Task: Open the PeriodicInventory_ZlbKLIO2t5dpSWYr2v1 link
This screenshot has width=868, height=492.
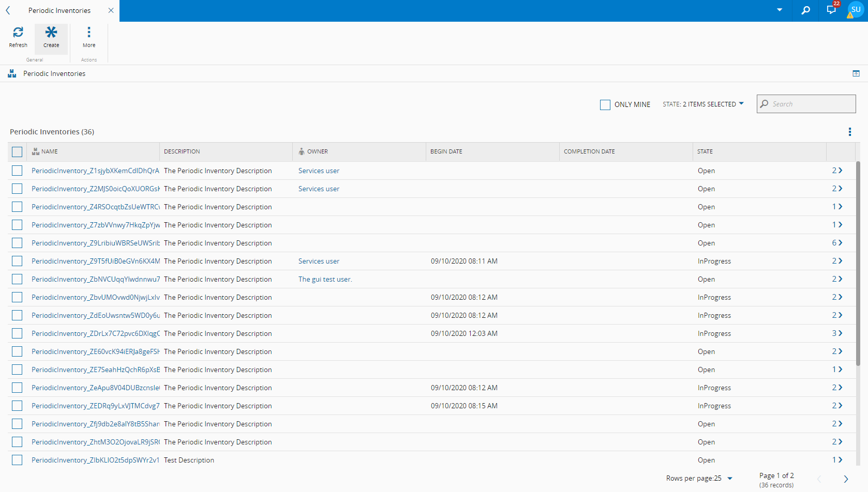Action: click(x=95, y=460)
